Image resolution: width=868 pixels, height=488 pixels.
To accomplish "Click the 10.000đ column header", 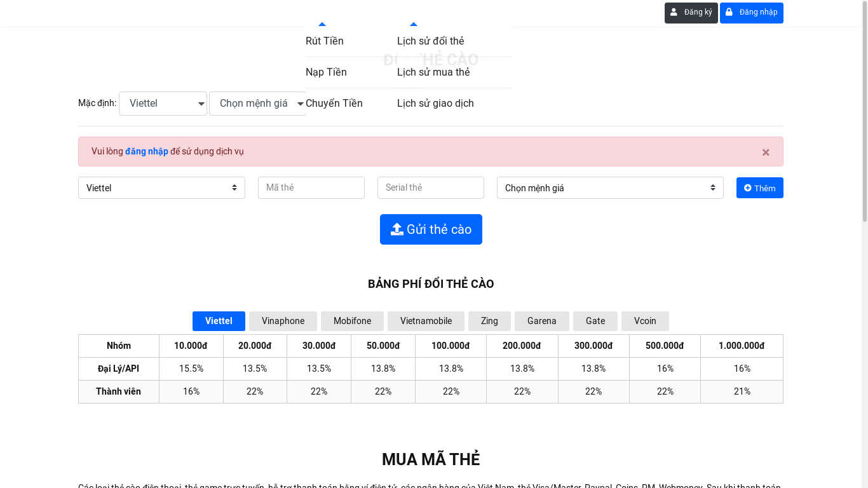I will click(191, 346).
